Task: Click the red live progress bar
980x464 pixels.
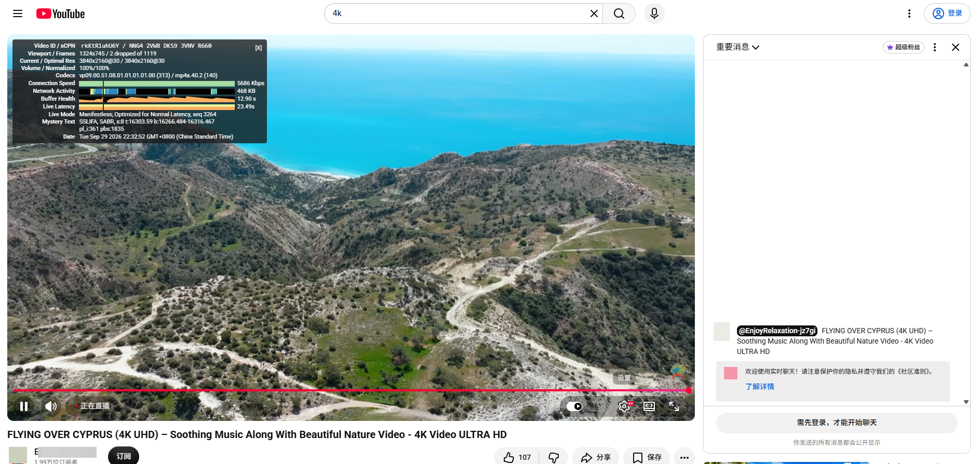Action: pyautogui.click(x=351, y=390)
